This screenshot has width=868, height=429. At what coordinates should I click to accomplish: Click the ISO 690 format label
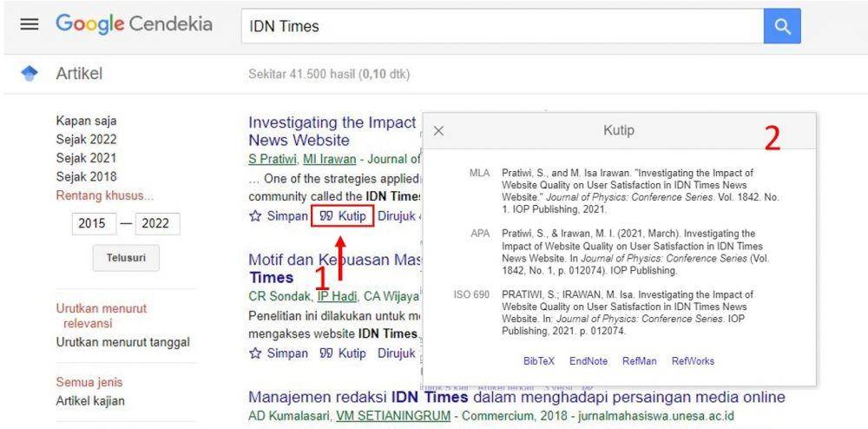coord(471,294)
